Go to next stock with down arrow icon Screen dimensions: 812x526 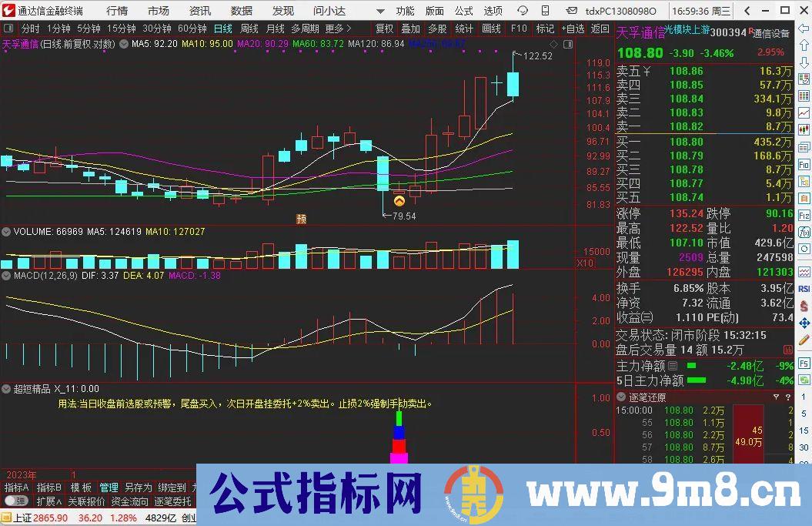click(x=804, y=62)
